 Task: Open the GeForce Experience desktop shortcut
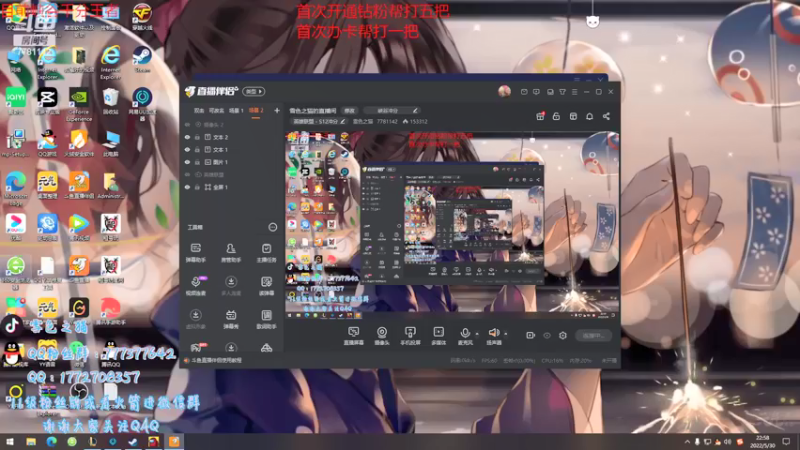click(x=79, y=105)
